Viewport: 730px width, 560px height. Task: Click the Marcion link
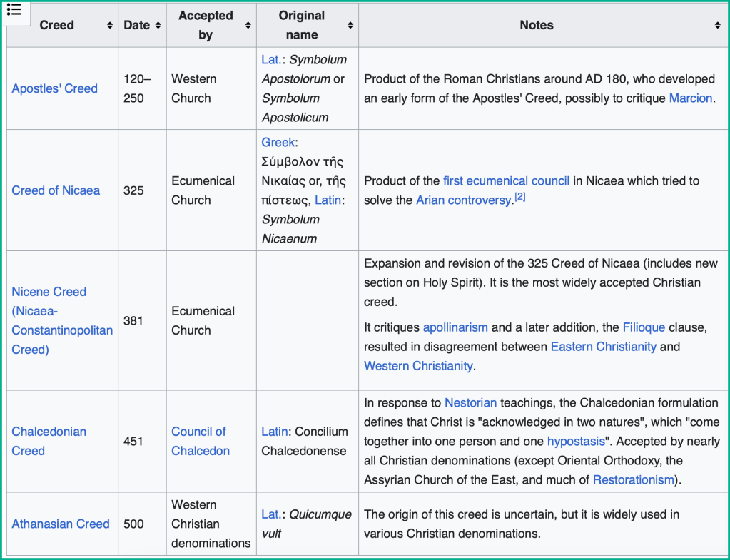pyautogui.click(x=690, y=98)
